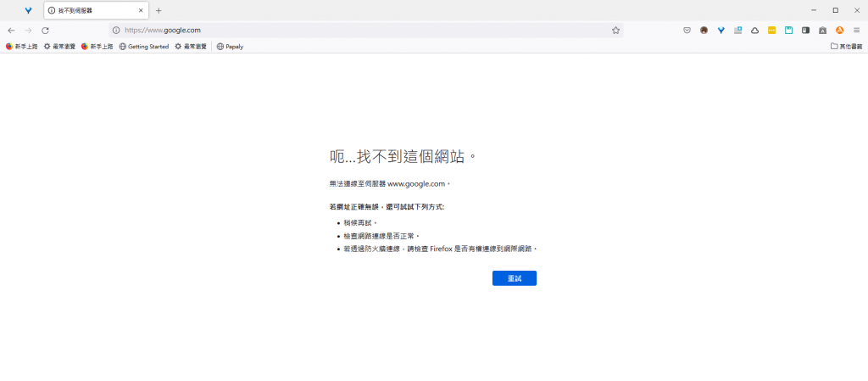Open the gray tab icon with blue plus
This screenshot has width=868, height=381.
738,31
